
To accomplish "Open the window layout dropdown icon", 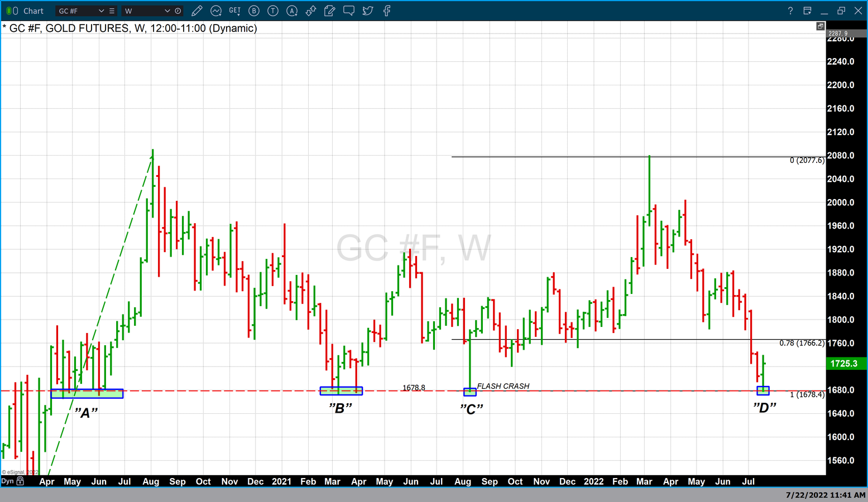I will point(807,11).
